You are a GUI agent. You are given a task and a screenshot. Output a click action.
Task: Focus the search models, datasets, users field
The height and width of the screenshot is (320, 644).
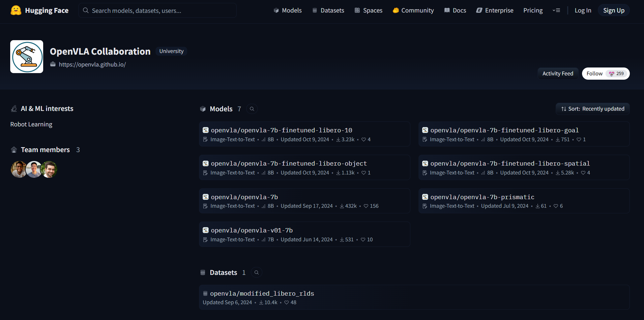pos(158,11)
